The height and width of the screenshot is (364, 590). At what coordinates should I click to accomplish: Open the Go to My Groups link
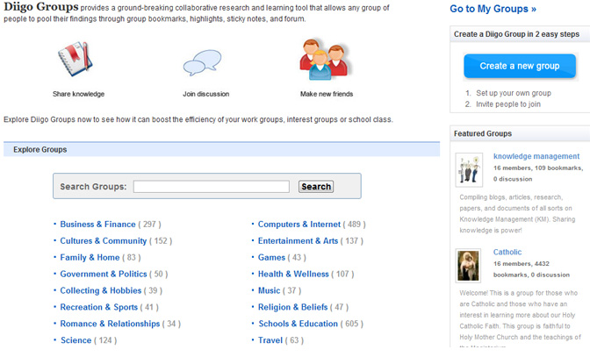click(x=493, y=9)
